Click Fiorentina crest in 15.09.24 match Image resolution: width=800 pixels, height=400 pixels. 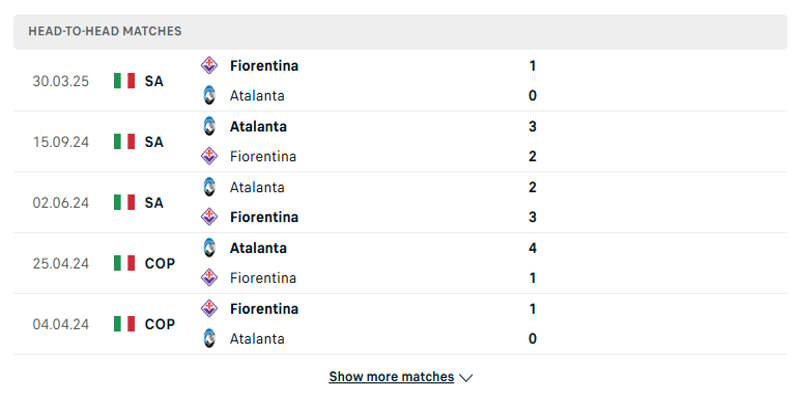click(x=209, y=156)
